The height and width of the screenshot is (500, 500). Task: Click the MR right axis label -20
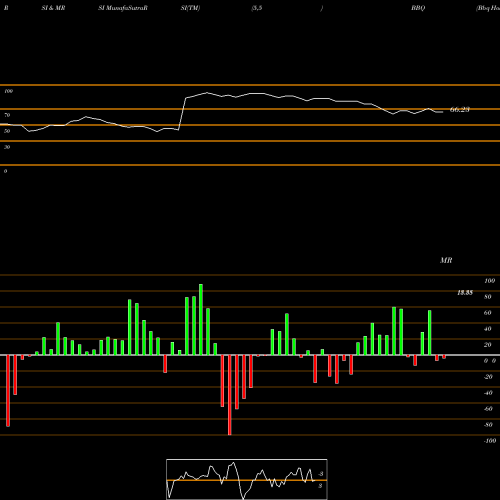[488, 377]
